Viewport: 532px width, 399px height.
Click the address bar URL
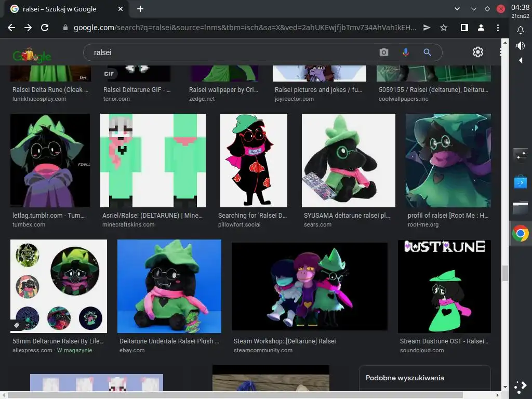click(x=245, y=28)
